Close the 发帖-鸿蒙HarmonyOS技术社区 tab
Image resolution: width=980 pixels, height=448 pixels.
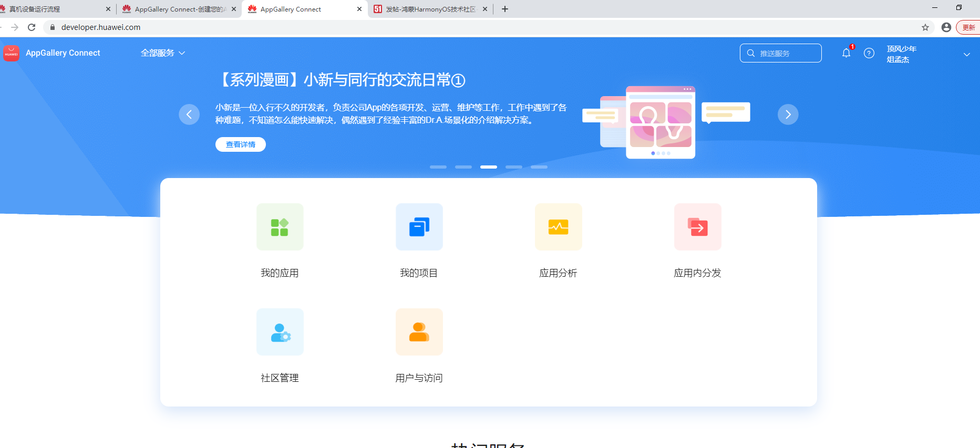coord(485,9)
